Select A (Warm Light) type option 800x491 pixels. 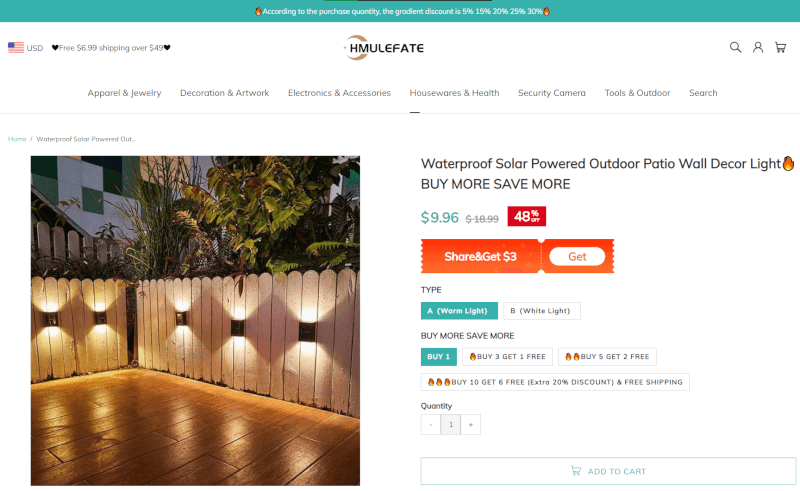coord(459,311)
